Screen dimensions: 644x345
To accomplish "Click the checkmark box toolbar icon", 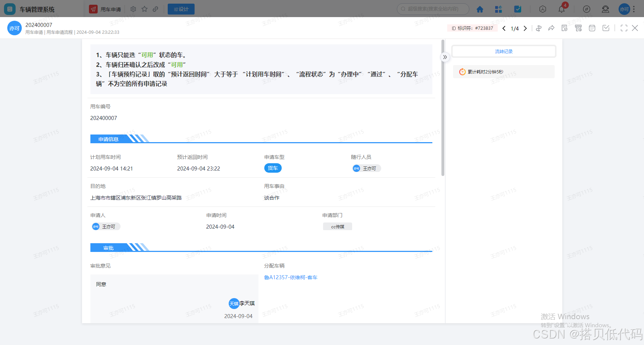I will coord(606,28).
